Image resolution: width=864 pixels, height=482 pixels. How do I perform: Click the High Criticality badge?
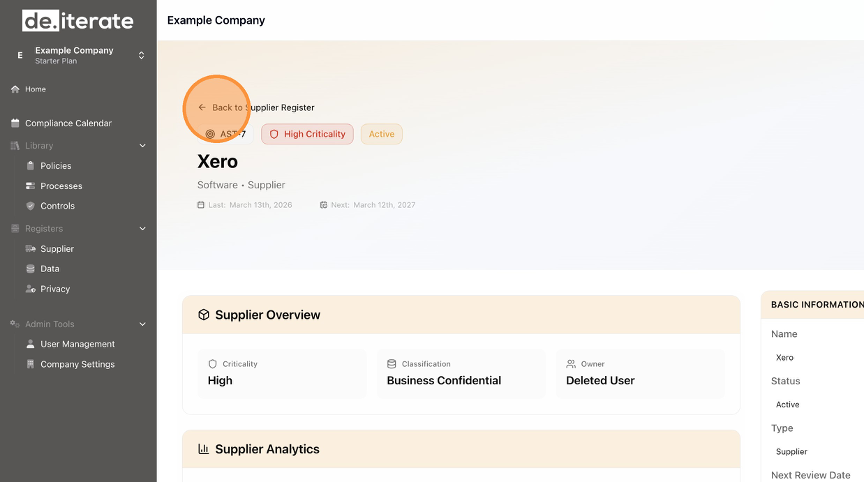coord(307,134)
